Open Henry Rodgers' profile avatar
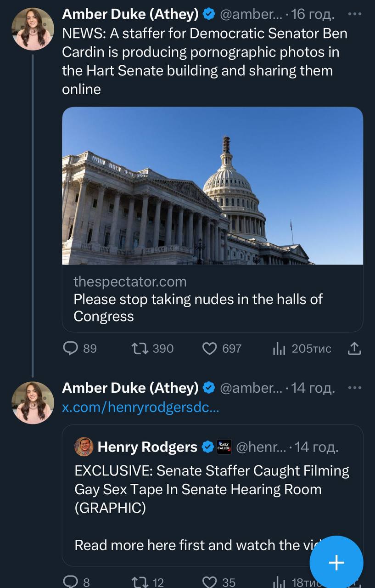375x588 pixels. [x=84, y=447]
